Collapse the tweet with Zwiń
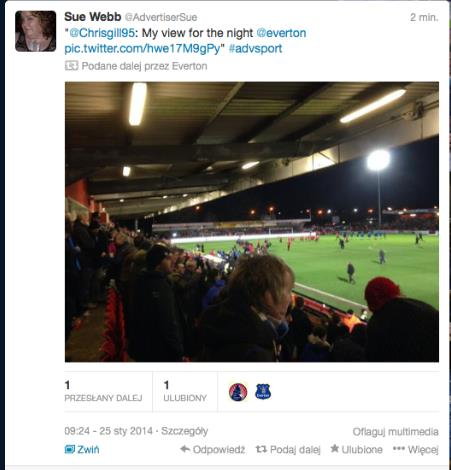The width and height of the screenshot is (451, 470). [x=82, y=449]
